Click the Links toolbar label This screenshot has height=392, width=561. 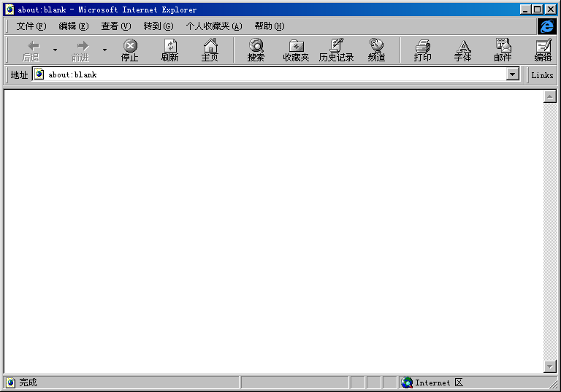[542, 75]
